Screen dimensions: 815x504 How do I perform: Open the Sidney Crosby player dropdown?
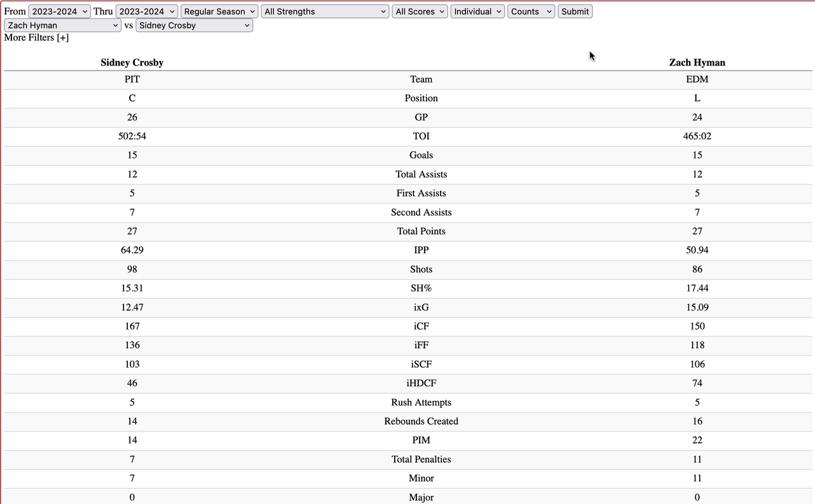point(194,25)
